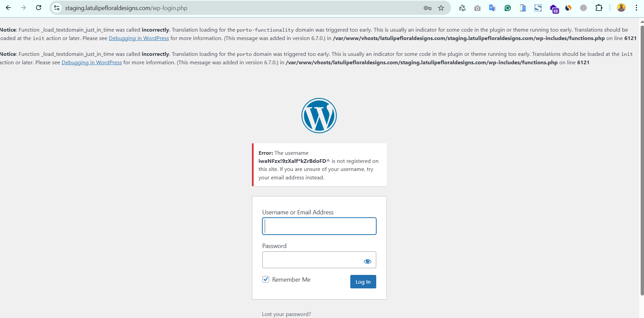Open the recycle-arrows extension
Image resolution: width=644 pixels, height=318 pixels.
pos(462,8)
